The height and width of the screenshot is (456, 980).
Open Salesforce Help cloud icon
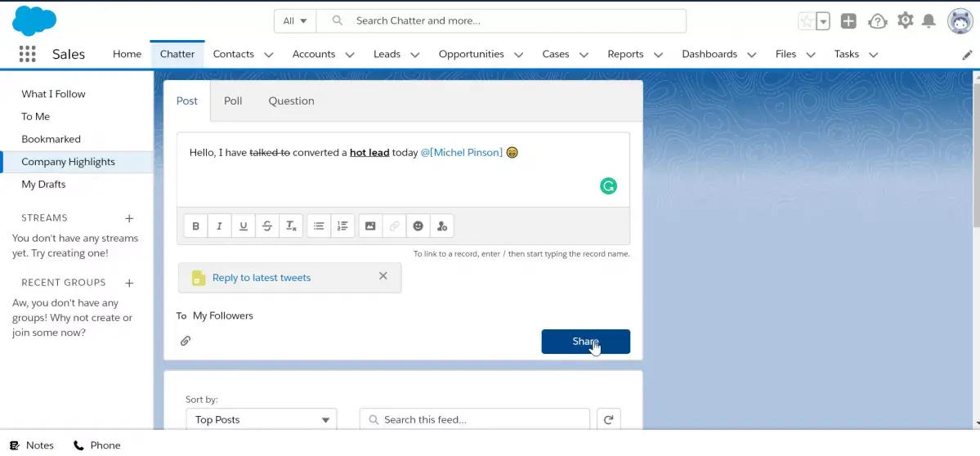click(x=878, y=21)
